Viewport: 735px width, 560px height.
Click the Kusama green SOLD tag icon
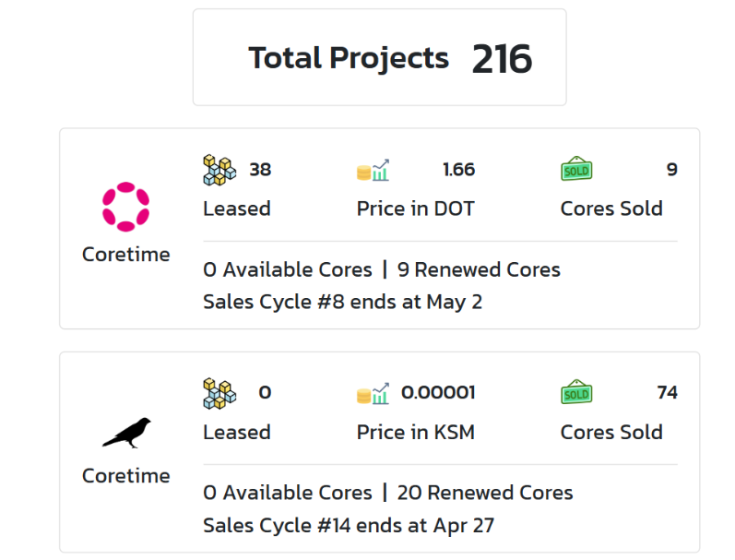click(x=576, y=392)
